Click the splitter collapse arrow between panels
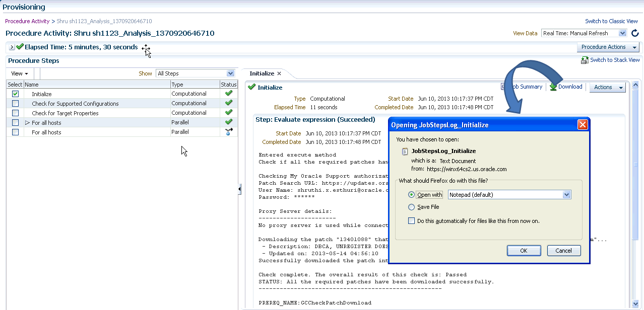This screenshot has height=310, width=644. click(x=239, y=189)
